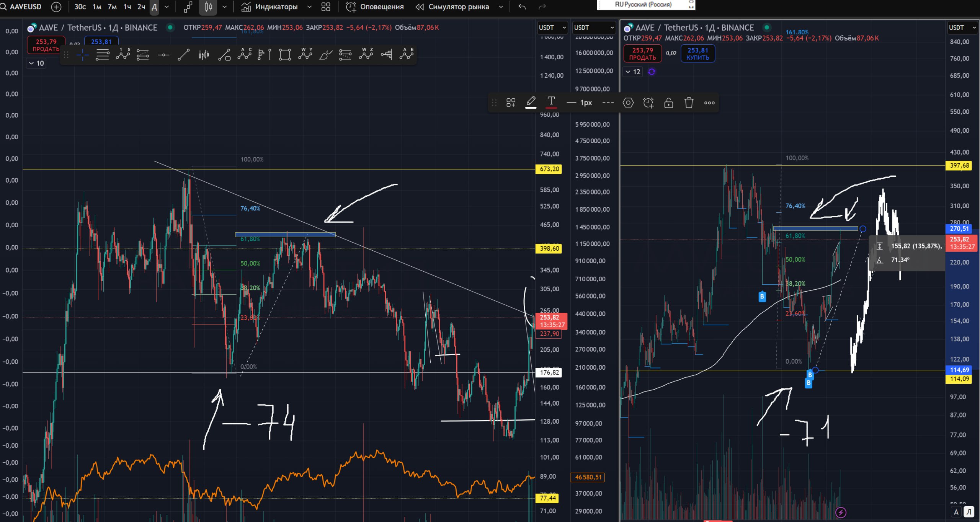Click the left chart ПРОДАТЬ sell button
This screenshot has height=522, width=980.
coord(46,45)
